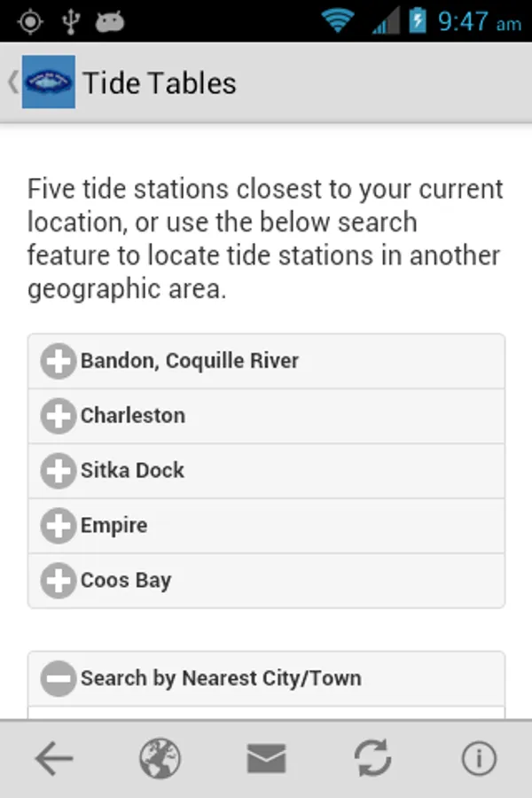Open the info circle icon
Image resolution: width=532 pixels, height=798 pixels.
(x=479, y=759)
